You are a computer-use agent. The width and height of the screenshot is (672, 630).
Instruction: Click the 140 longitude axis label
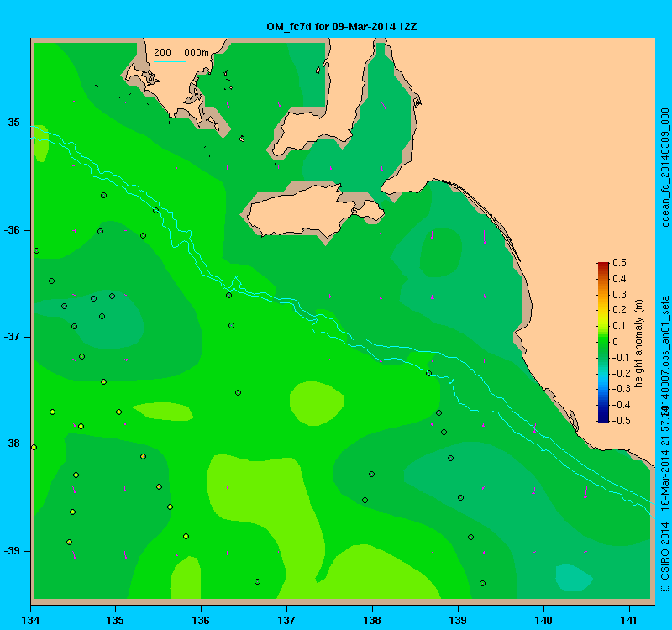click(543, 620)
